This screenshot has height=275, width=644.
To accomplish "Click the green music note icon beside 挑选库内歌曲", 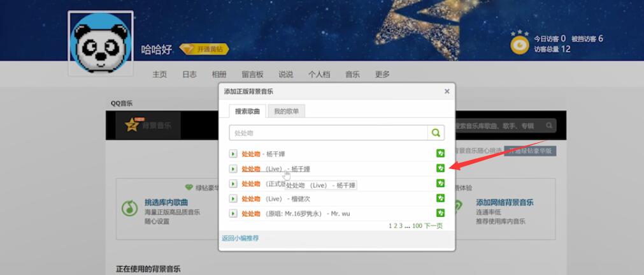I will coord(129,208).
